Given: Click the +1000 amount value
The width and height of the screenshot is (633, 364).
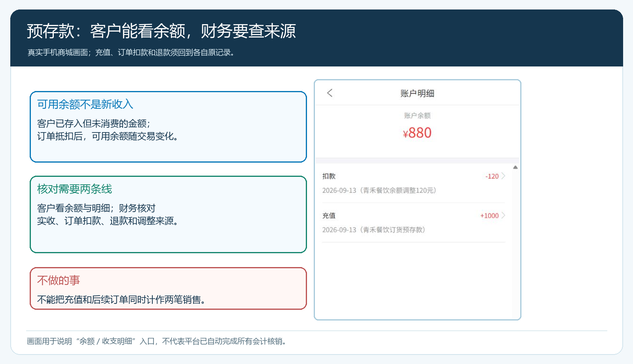Looking at the screenshot, I should point(489,216).
